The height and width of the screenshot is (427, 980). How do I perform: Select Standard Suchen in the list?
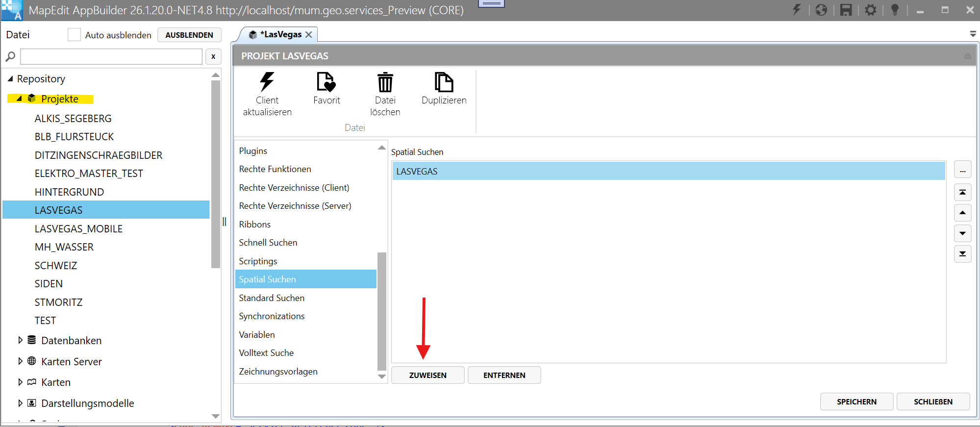pyautogui.click(x=272, y=298)
